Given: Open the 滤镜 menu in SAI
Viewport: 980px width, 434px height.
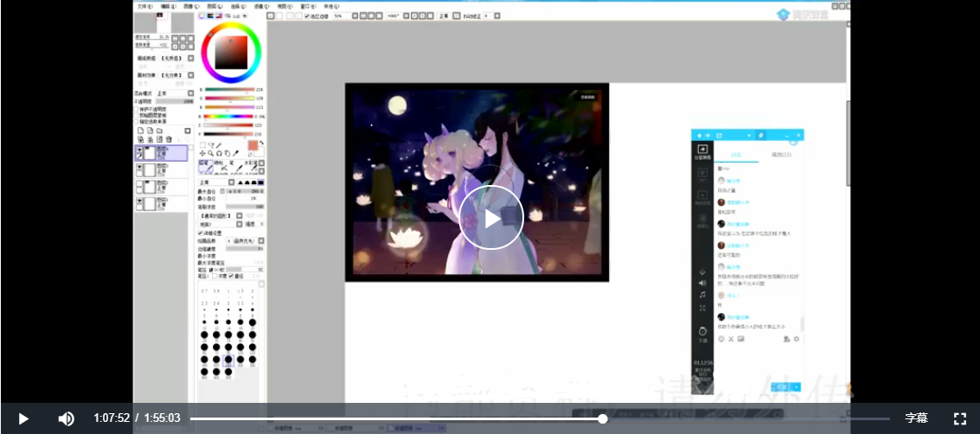Looking at the screenshot, I should [262, 6].
